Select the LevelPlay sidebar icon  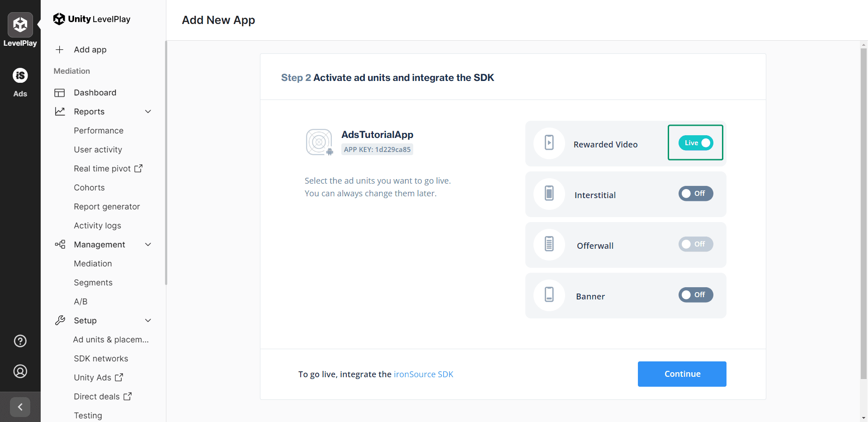click(20, 25)
